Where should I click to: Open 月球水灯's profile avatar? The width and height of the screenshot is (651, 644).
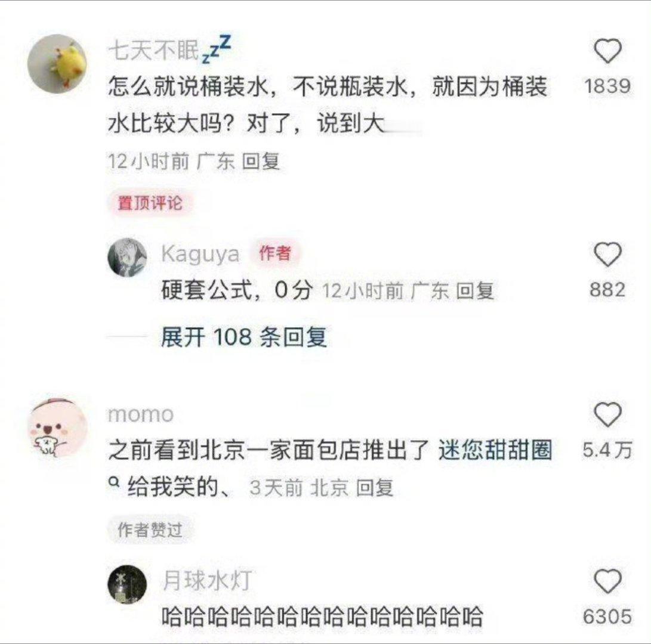[x=127, y=584]
